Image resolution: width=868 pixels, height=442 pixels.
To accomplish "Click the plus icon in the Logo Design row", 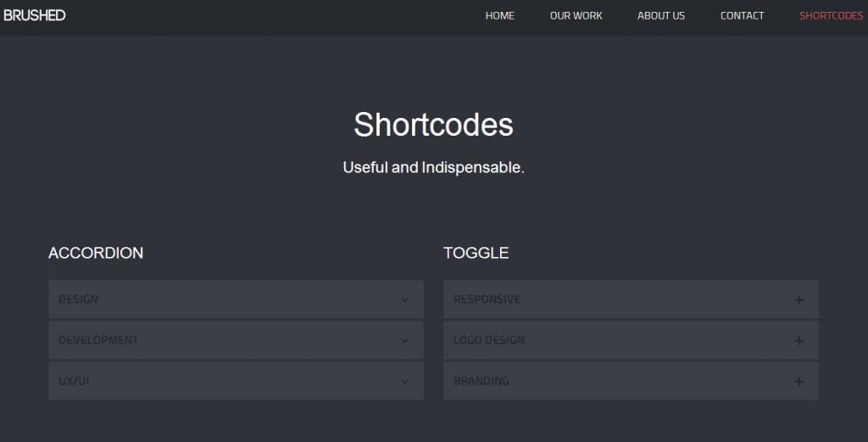I will (x=798, y=340).
